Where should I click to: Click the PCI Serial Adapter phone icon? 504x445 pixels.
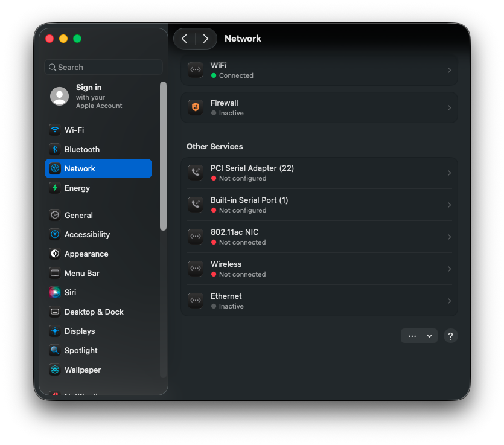196,173
